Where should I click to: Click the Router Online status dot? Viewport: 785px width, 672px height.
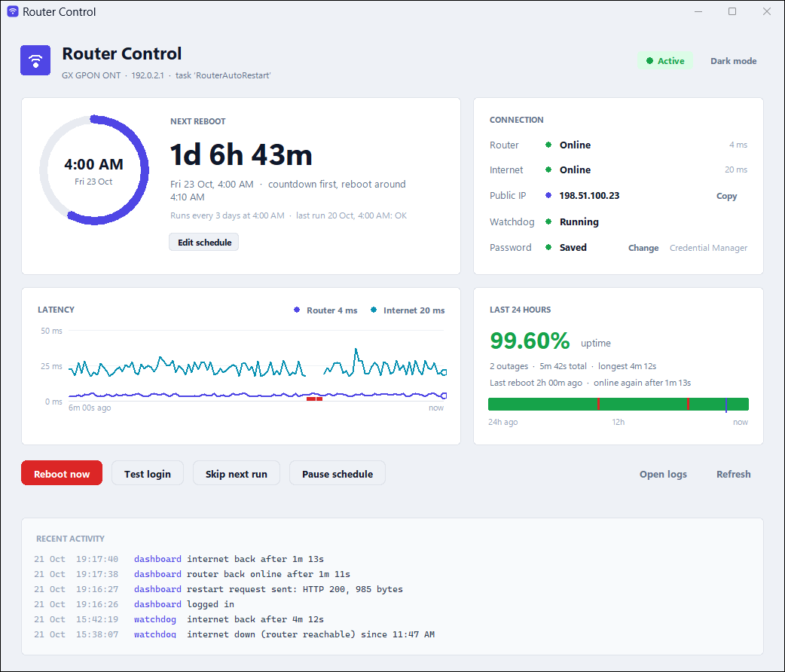548,145
